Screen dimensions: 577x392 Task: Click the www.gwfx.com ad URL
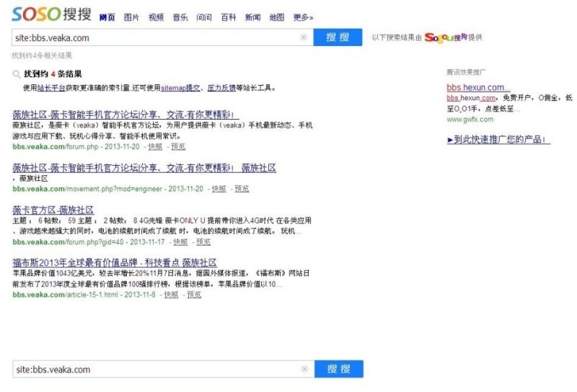click(x=470, y=120)
